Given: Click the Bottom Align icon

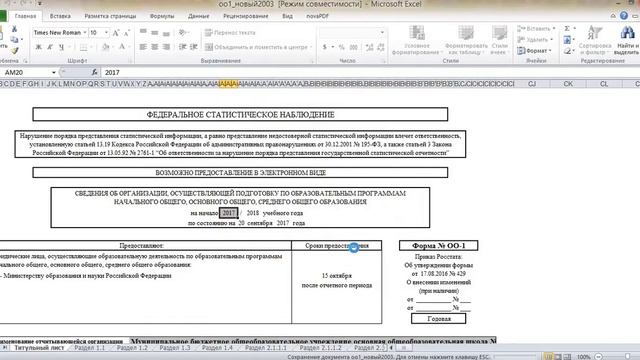Looking at the screenshot, I should [x=166, y=33].
